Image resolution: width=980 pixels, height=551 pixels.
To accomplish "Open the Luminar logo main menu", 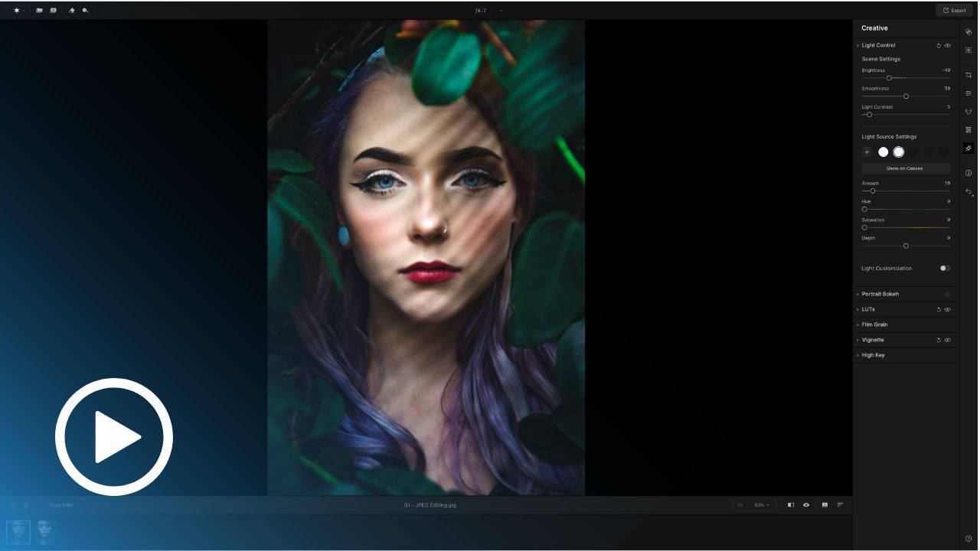I will tap(17, 11).
